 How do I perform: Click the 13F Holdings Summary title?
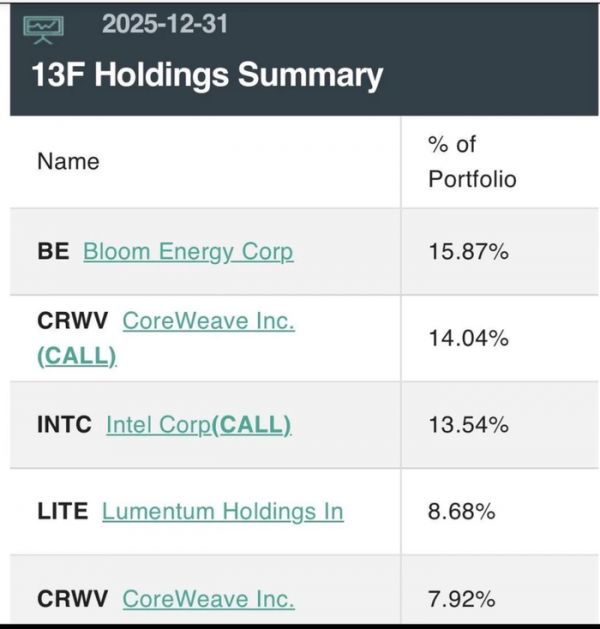207,76
